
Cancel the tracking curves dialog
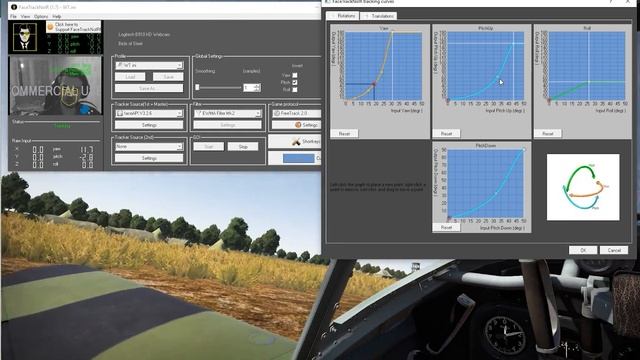pyautogui.click(x=613, y=250)
